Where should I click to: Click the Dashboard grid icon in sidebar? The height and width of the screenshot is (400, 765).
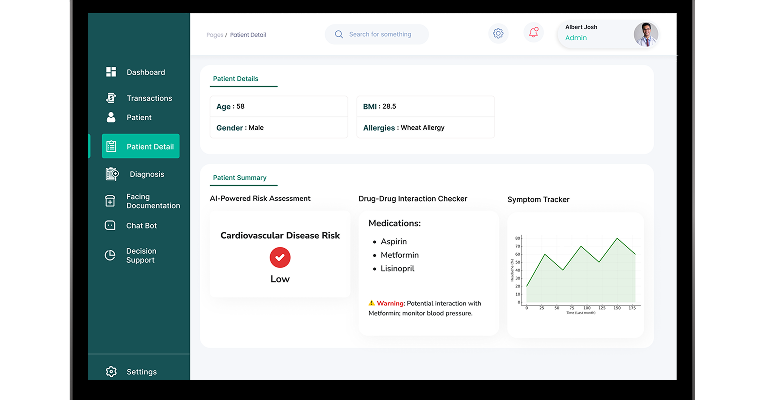click(111, 72)
